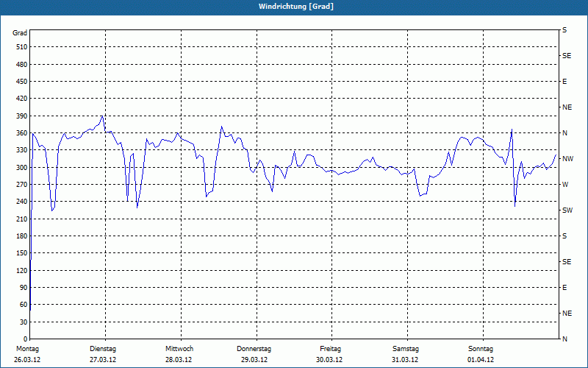The width and height of the screenshot is (588, 368).
Task: Select the 390 axis tick label
Action: [22, 116]
